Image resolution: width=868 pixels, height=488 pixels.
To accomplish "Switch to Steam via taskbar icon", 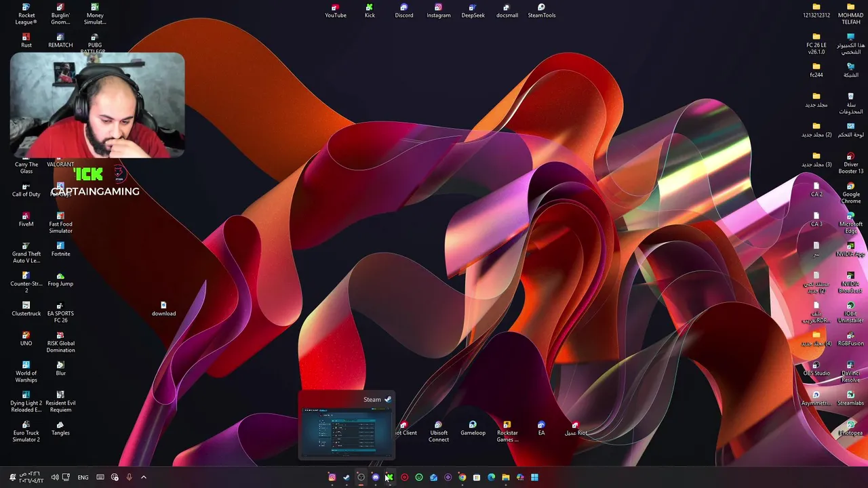I will point(347,477).
